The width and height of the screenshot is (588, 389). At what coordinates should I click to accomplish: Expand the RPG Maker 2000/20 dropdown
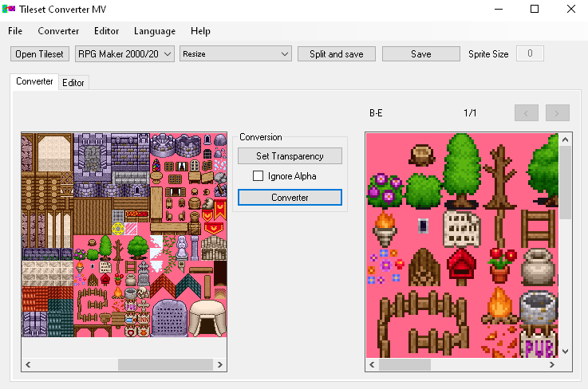pyautogui.click(x=123, y=54)
